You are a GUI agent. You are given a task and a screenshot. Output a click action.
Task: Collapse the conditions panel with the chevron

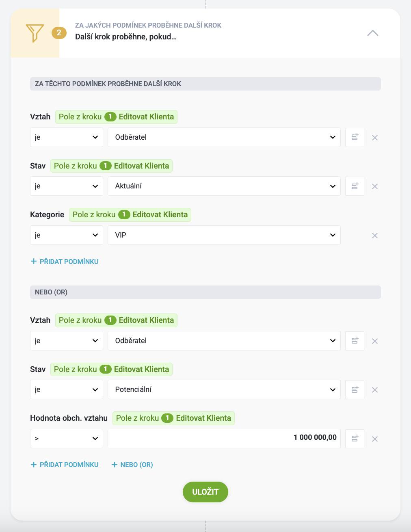tap(372, 33)
